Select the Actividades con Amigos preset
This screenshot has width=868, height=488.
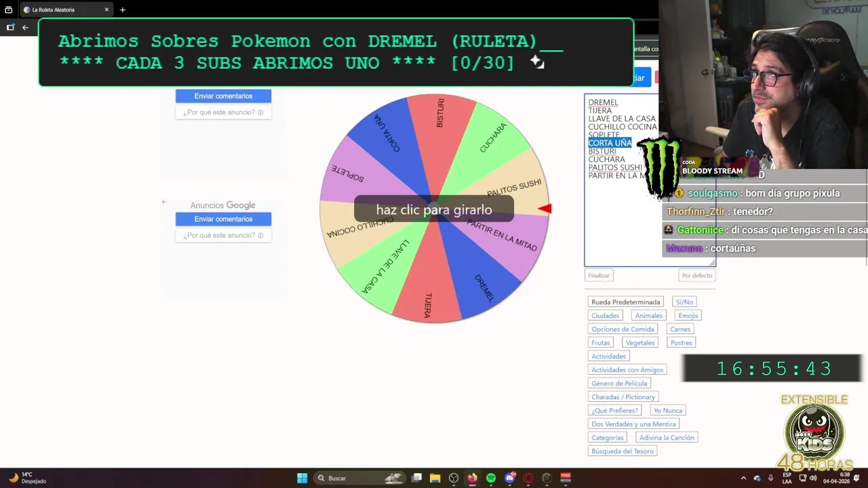pyautogui.click(x=627, y=370)
